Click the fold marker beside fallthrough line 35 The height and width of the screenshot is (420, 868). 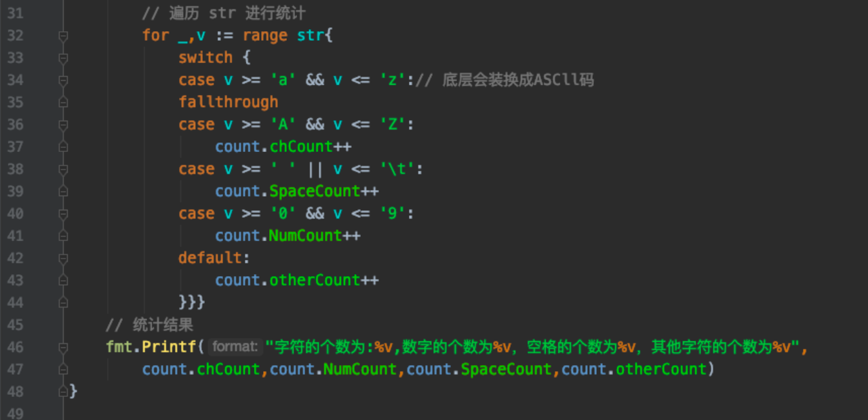[63, 102]
